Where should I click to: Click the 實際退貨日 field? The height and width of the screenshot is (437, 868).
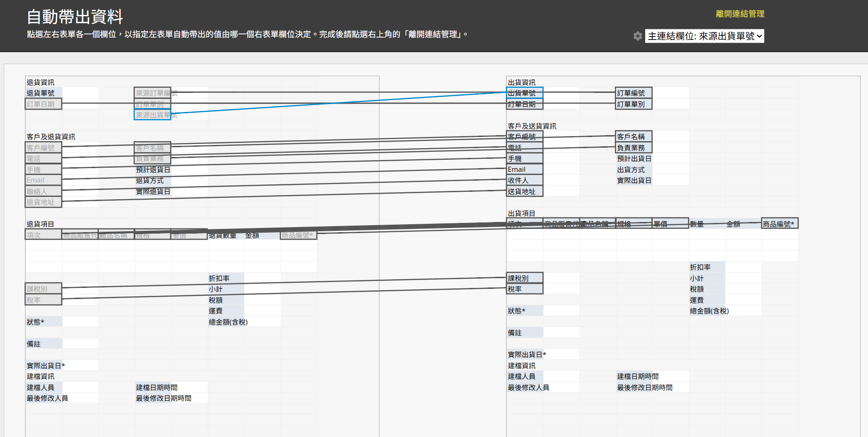tap(153, 191)
